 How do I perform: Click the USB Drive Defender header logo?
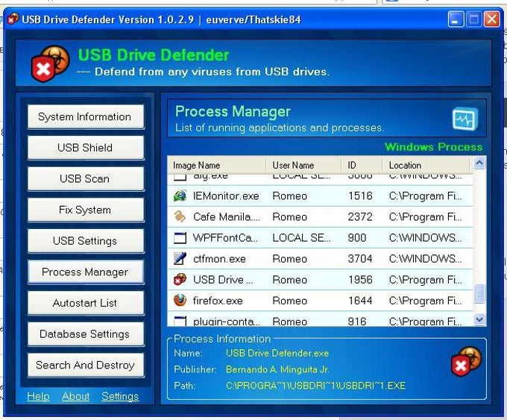click(x=50, y=63)
